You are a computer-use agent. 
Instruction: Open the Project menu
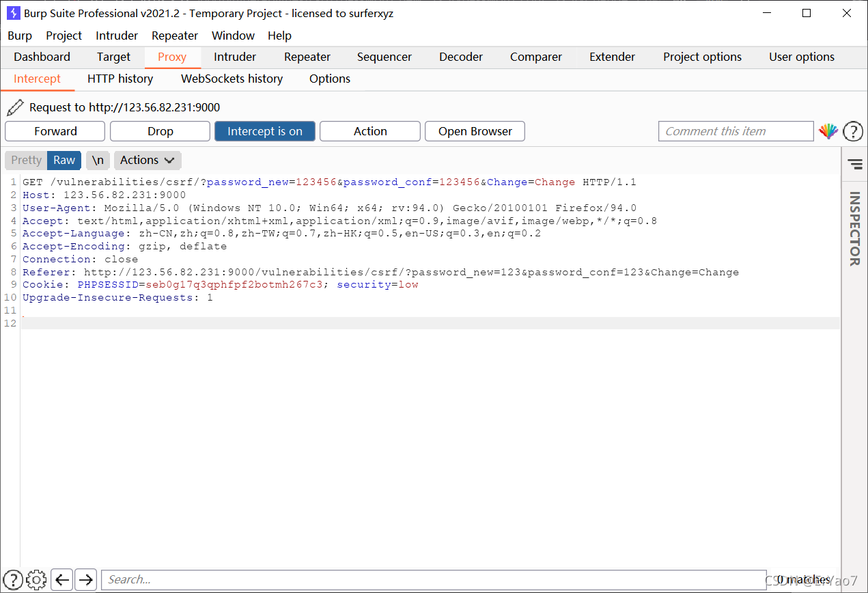point(64,36)
